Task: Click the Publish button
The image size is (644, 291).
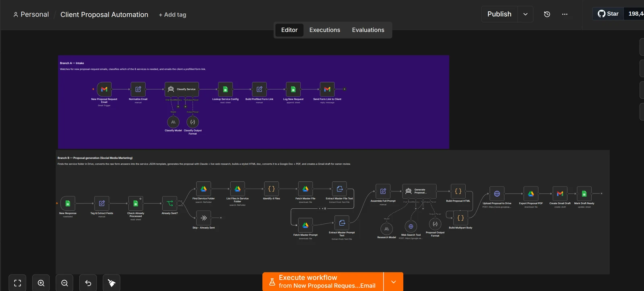Action: coord(500,14)
